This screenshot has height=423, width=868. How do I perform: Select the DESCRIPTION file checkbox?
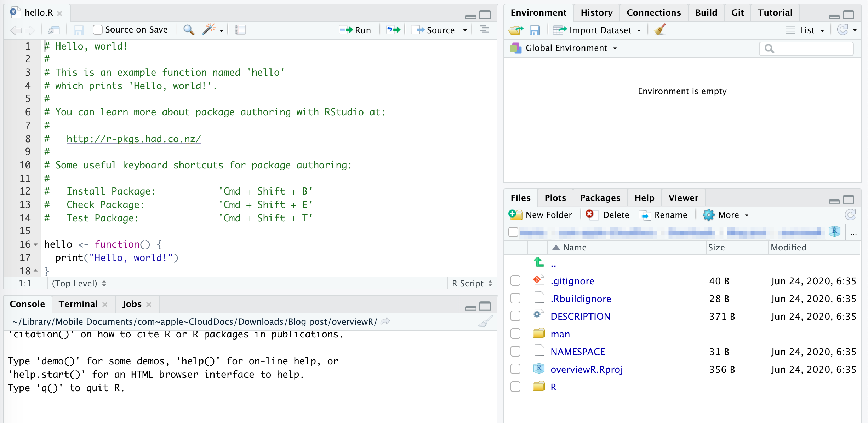click(515, 316)
